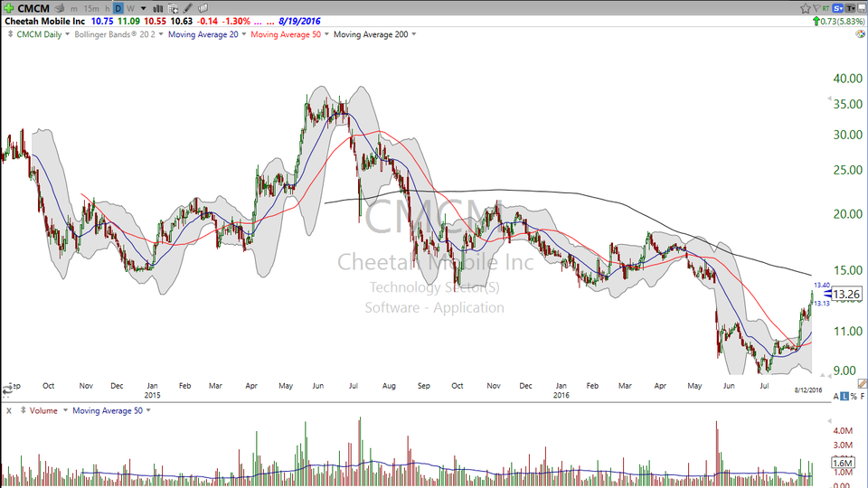
Task: Click the Cheetah Mobile Inc company name
Action: pyautogui.click(x=45, y=21)
